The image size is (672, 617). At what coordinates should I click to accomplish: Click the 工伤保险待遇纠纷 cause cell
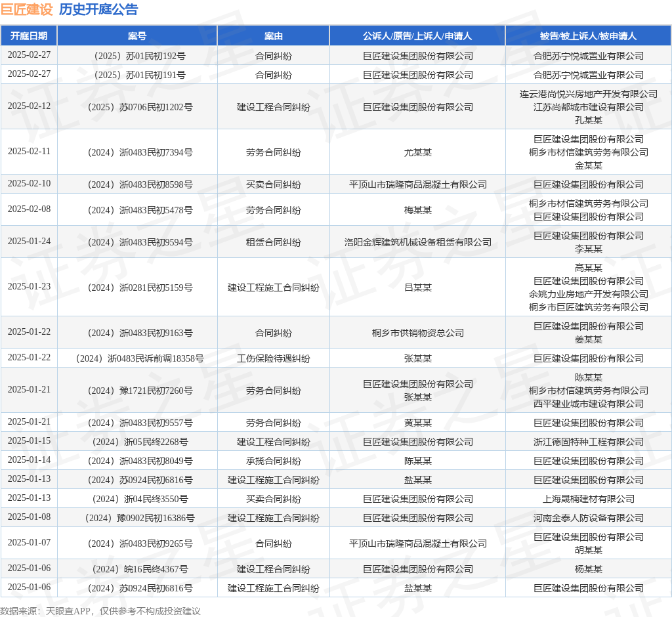click(274, 358)
